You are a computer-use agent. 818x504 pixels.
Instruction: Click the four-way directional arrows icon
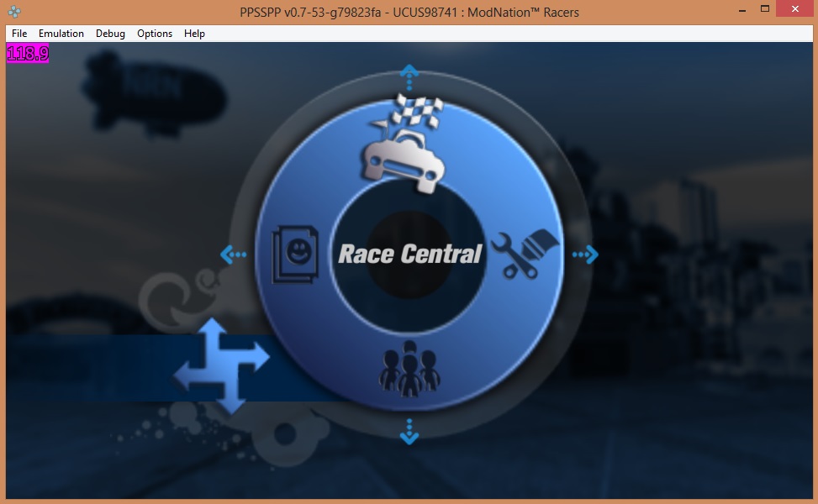[x=222, y=366]
